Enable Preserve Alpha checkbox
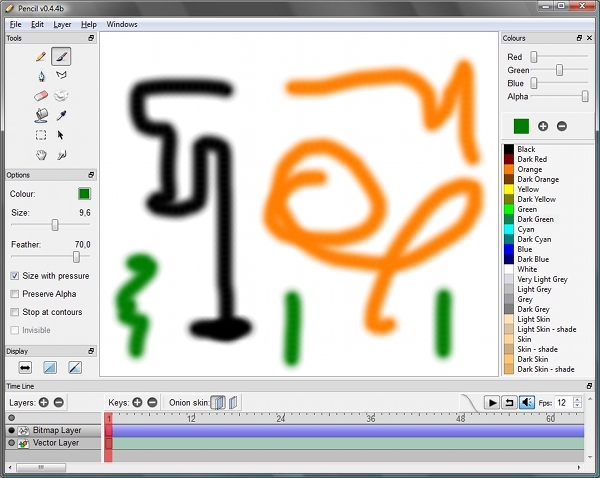Image resolution: width=600 pixels, height=478 pixels. pyautogui.click(x=15, y=294)
